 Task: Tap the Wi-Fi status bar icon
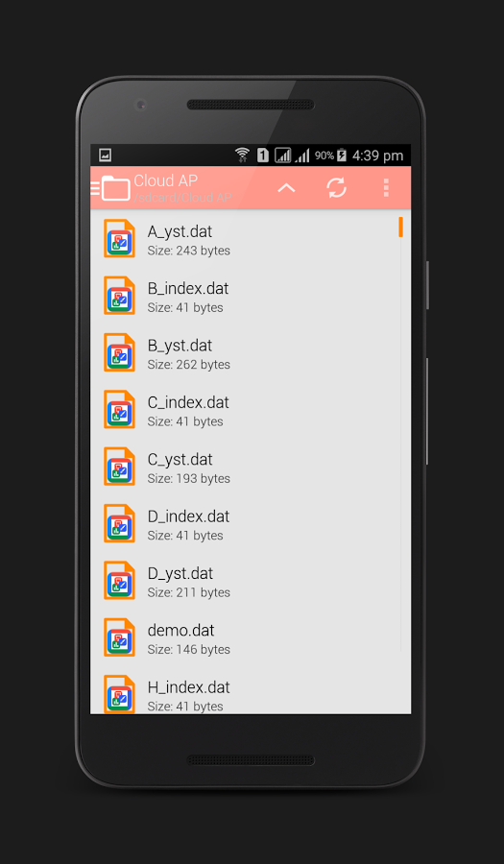[242, 156]
